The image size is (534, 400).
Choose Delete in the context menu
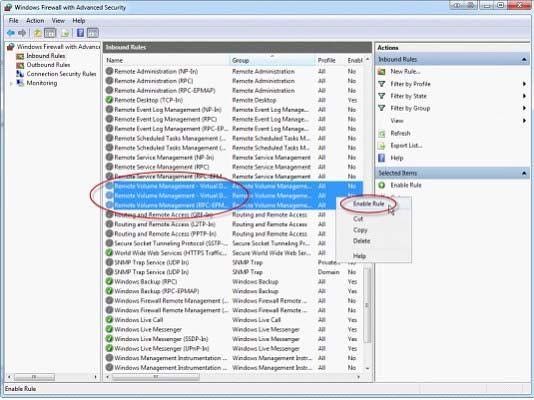pyautogui.click(x=361, y=241)
